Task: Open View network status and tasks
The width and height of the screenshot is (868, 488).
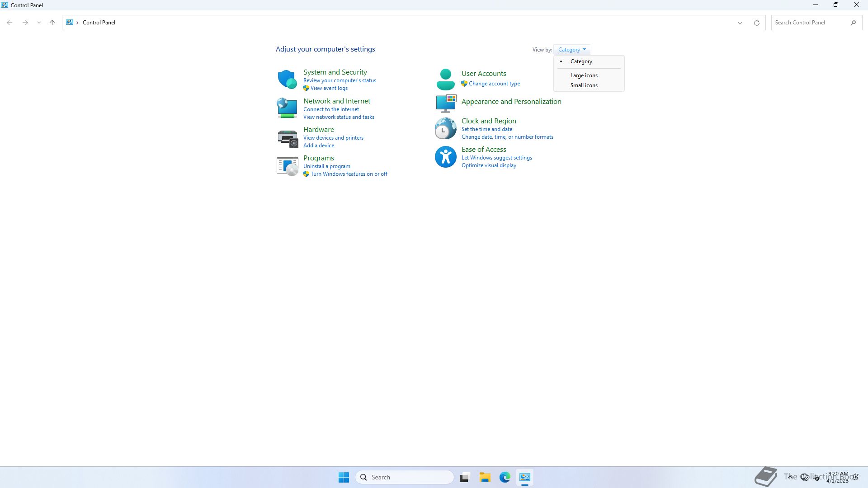Action: coord(339,117)
